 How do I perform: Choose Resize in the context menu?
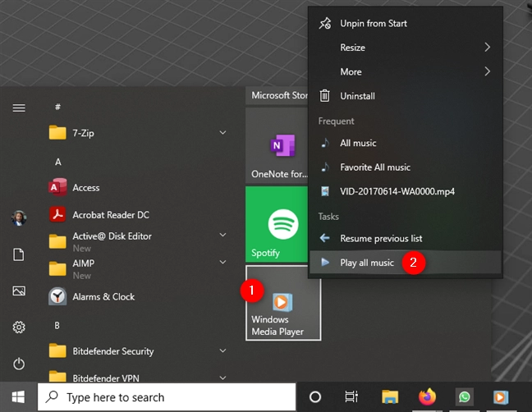pyautogui.click(x=405, y=48)
